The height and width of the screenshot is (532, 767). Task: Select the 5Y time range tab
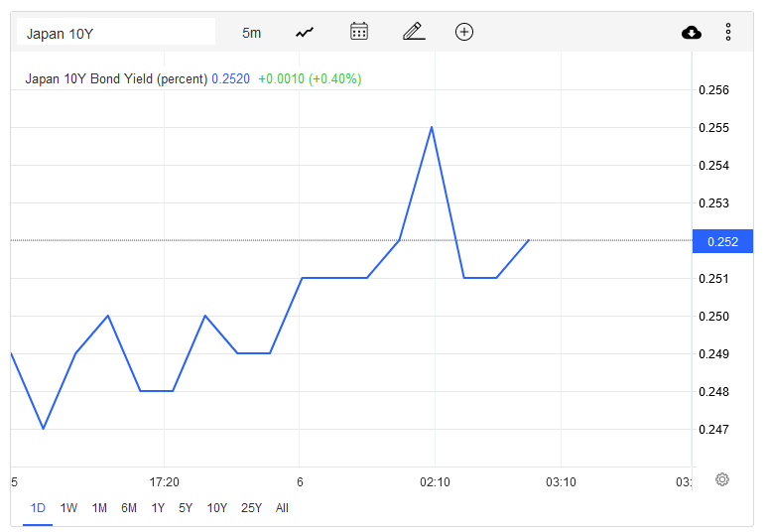[x=186, y=508]
